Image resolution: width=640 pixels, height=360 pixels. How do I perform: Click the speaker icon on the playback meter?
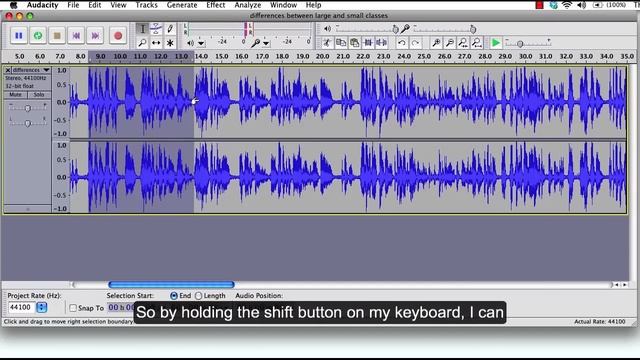190,43
